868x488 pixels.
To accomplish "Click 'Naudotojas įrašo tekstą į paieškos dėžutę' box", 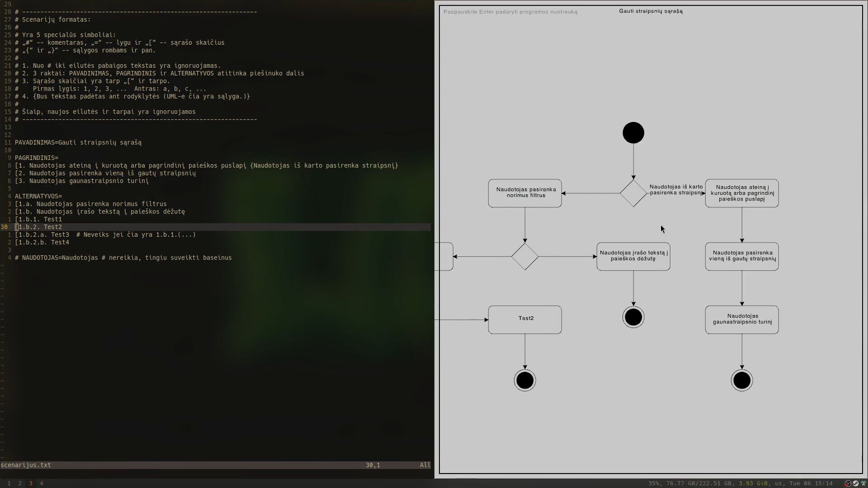I will click(633, 257).
